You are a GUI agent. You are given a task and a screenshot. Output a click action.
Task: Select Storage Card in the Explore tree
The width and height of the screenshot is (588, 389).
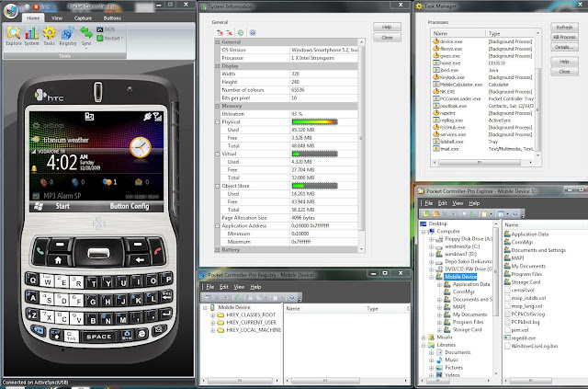pos(467,329)
